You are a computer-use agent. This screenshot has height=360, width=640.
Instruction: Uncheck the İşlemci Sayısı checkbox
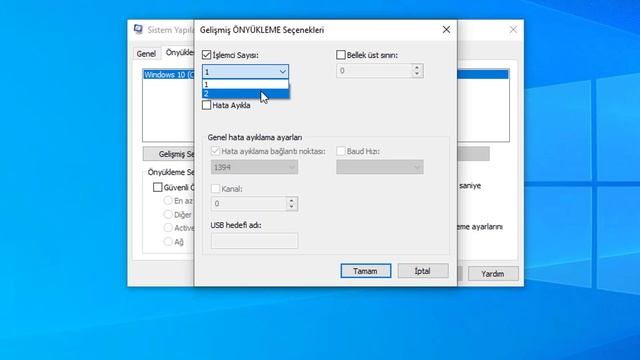[207, 55]
